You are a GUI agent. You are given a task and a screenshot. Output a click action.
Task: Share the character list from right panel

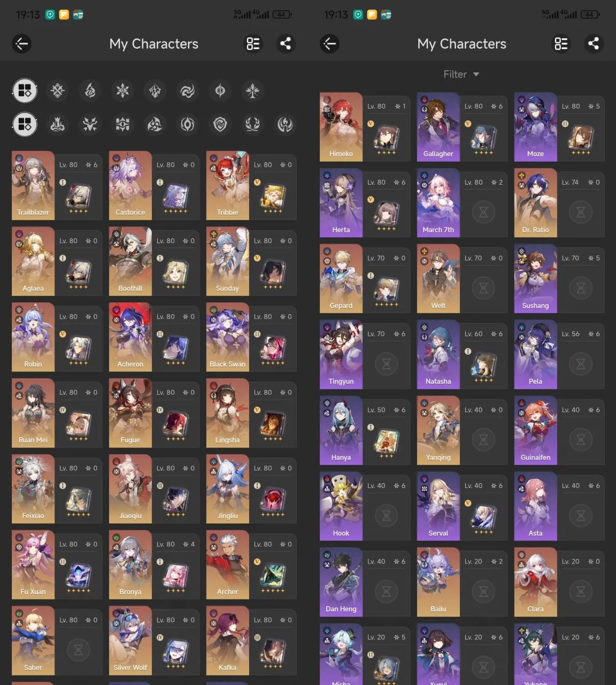tap(594, 44)
